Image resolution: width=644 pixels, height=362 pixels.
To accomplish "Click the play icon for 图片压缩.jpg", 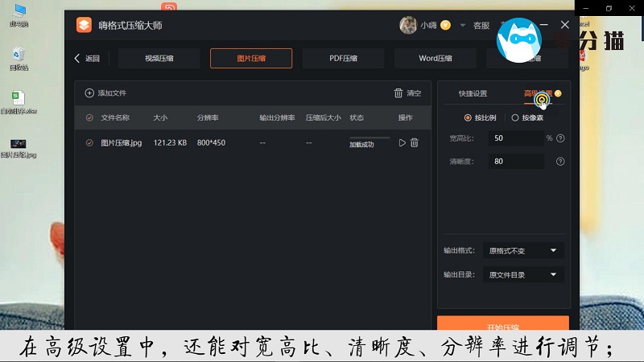I will [402, 143].
